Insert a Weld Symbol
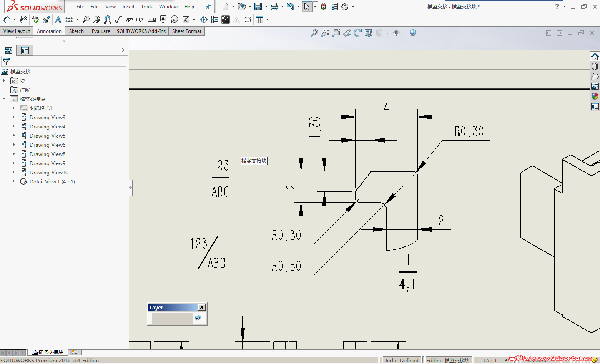Image resolution: width=600 pixels, height=364 pixels. pyautogui.click(x=129, y=20)
